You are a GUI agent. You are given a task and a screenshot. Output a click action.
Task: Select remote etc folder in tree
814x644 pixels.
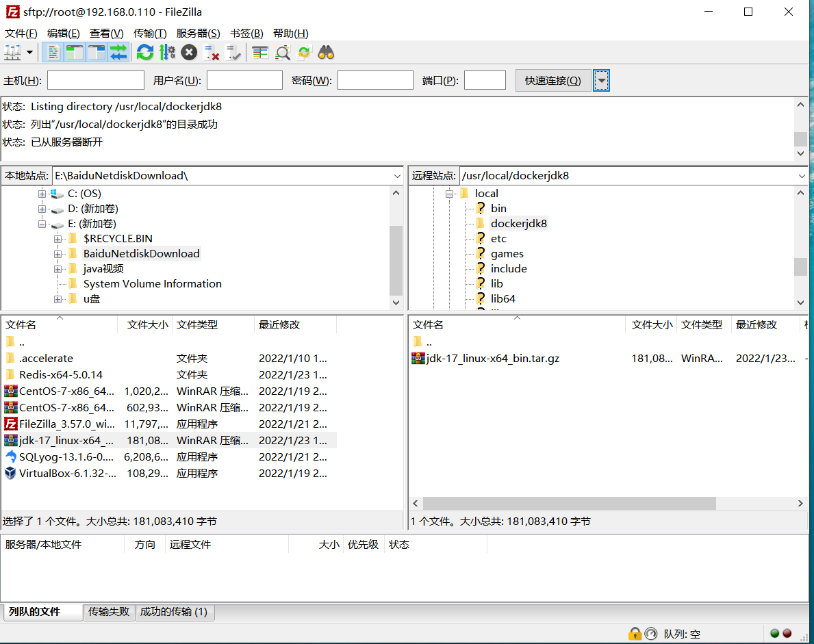coord(498,239)
